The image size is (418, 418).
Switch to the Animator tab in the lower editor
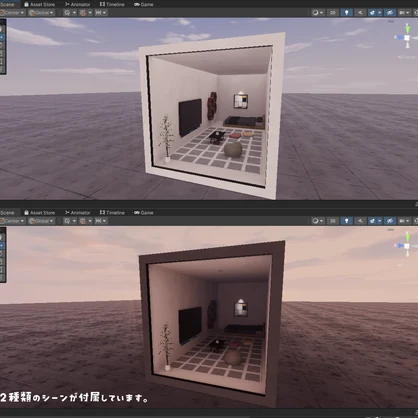point(77,212)
